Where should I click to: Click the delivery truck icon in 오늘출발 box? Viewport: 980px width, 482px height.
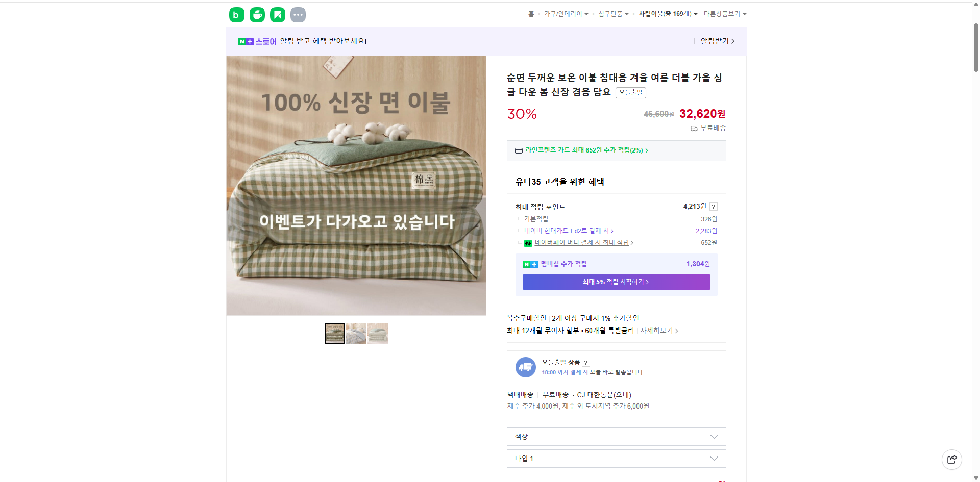(525, 367)
